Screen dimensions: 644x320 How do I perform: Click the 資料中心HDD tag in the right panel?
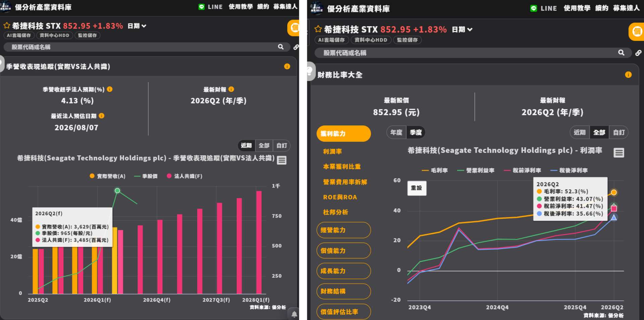[x=371, y=40]
